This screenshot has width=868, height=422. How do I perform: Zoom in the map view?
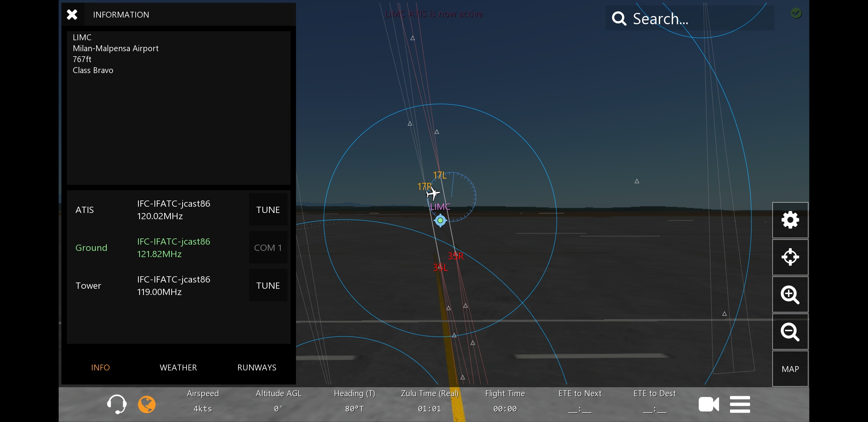click(790, 295)
